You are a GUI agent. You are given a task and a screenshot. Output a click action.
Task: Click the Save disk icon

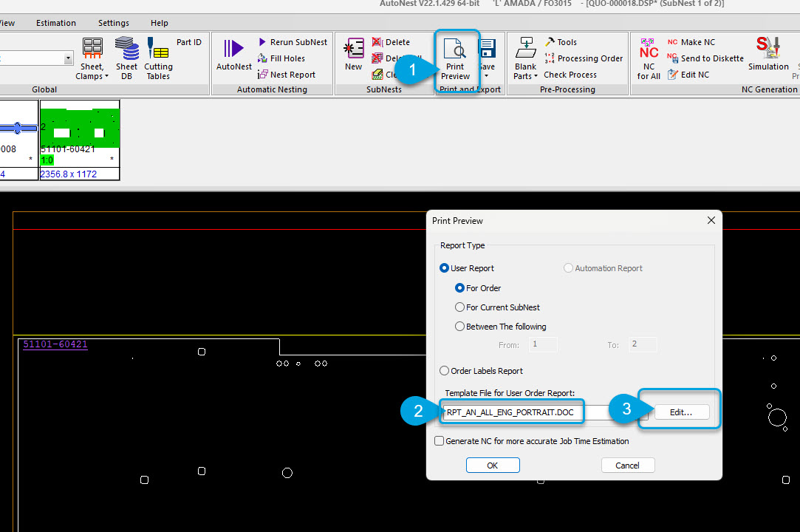tap(487, 49)
